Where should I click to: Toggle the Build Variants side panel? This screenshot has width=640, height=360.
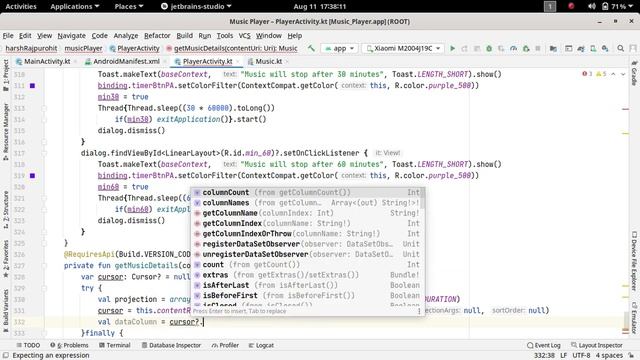tap(6, 310)
